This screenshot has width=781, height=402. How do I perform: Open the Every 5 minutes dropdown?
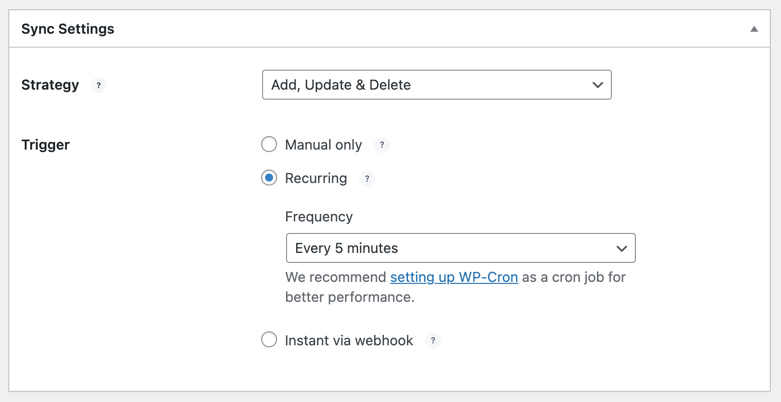(461, 248)
